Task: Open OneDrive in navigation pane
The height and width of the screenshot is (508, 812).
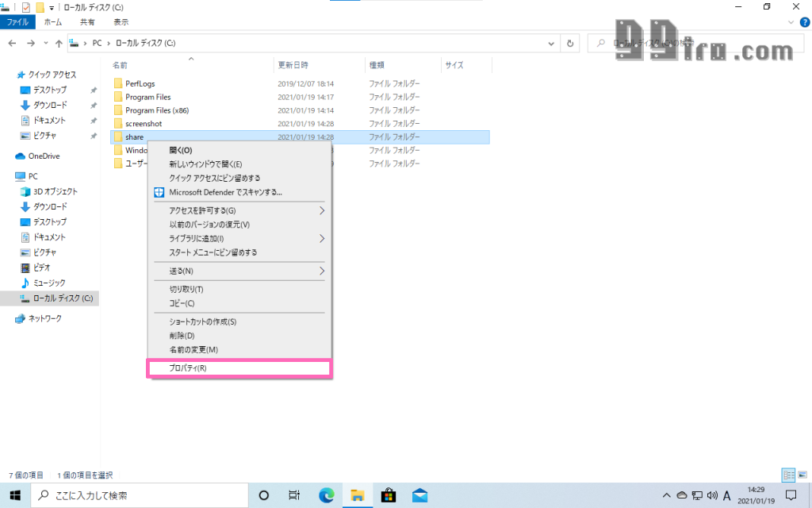Action: (44, 156)
